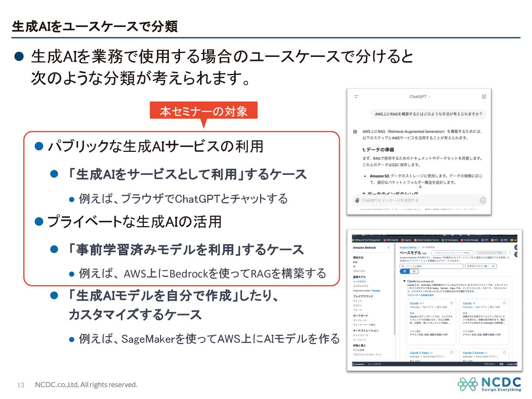Image resolution: width=532 pixels, height=399 pixels.
Task: Click the プレイグラウンドで開く button
Action: pyautogui.click(x=491, y=253)
